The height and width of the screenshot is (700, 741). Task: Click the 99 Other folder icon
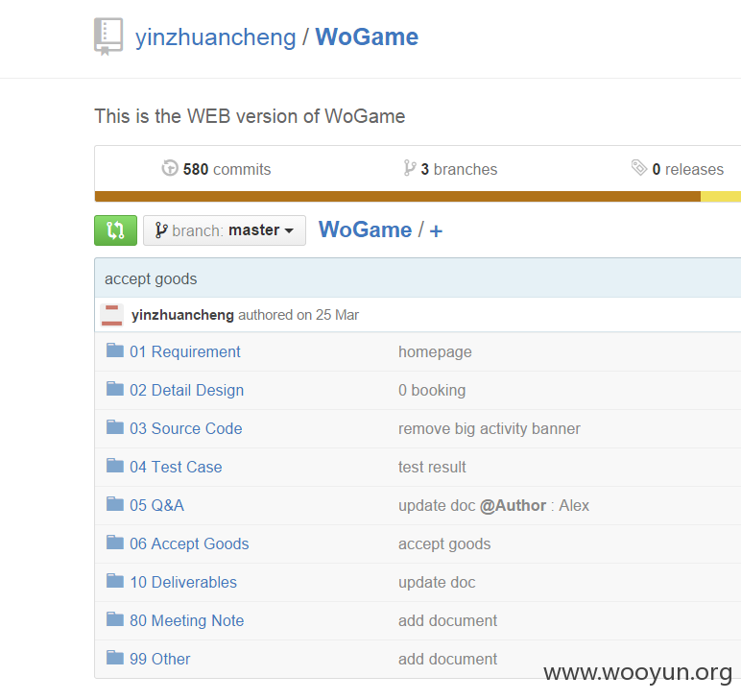coord(115,658)
